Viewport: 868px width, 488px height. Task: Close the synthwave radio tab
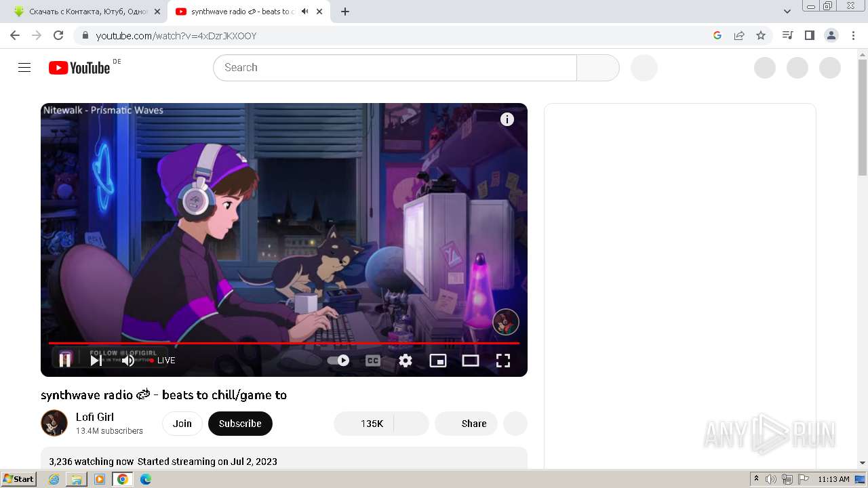(x=319, y=12)
